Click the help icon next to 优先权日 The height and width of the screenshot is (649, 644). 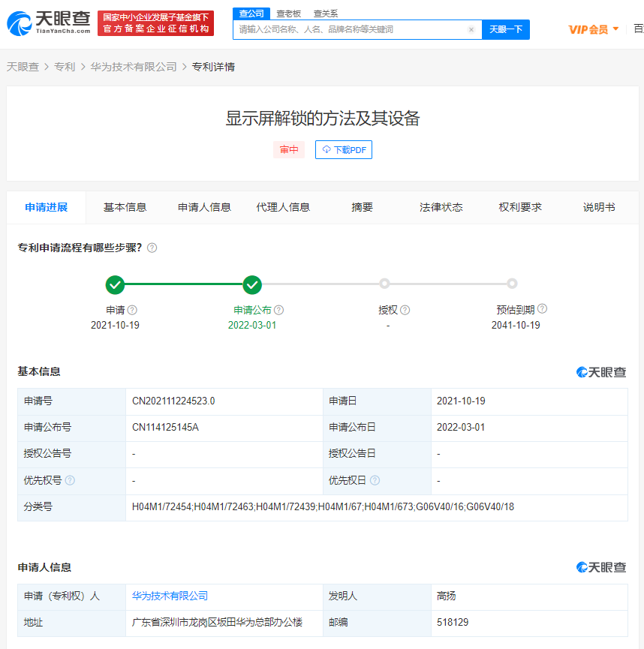pos(375,480)
